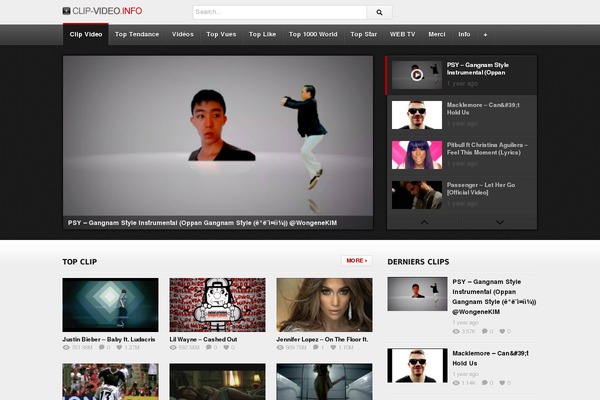Open the Top Tendance menu item
This screenshot has height=400, width=600.
(137, 34)
